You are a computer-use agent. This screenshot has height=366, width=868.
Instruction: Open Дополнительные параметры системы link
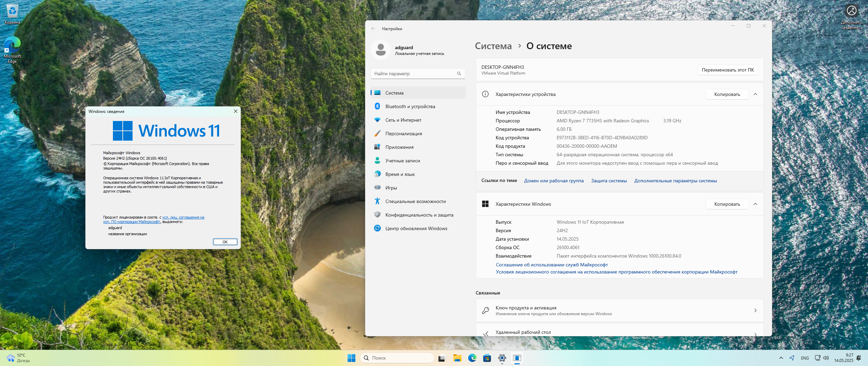tap(675, 181)
